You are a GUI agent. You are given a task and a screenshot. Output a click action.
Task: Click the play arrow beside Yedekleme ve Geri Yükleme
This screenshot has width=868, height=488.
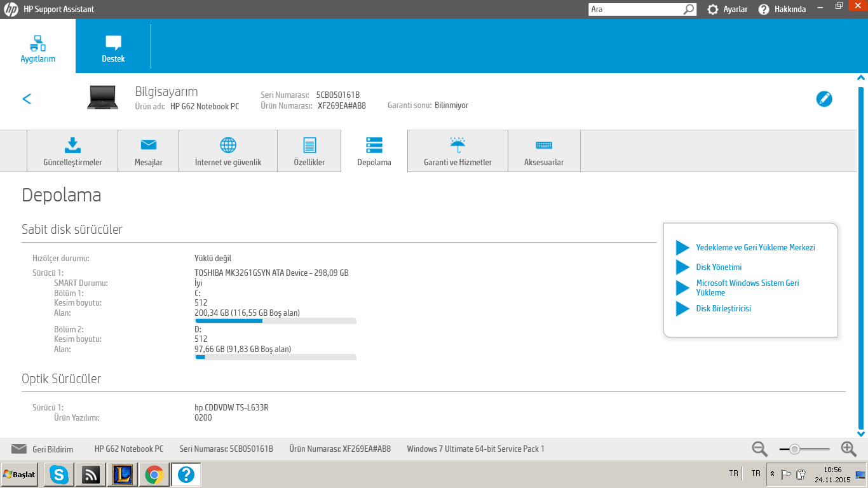point(682,248)
